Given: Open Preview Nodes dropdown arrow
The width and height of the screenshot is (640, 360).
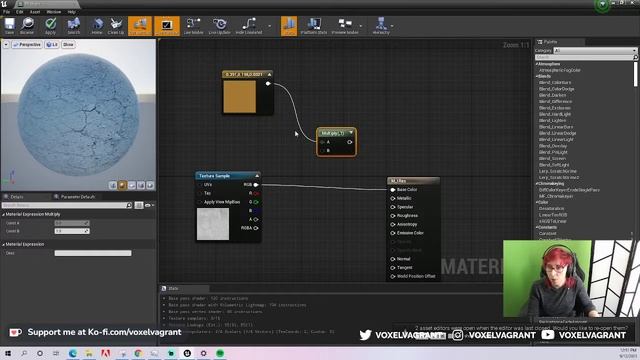Looking at the screenshot, I should click(361, 26).
